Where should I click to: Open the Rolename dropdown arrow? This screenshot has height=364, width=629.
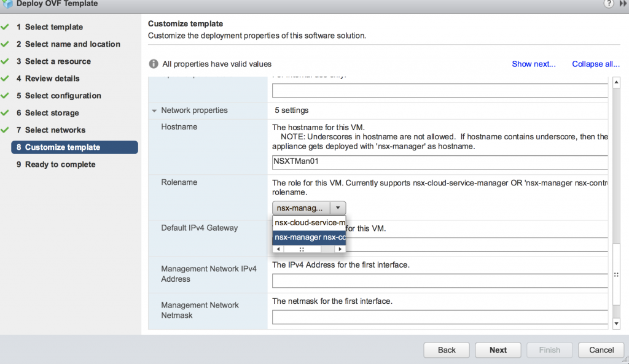click(338, 207)
